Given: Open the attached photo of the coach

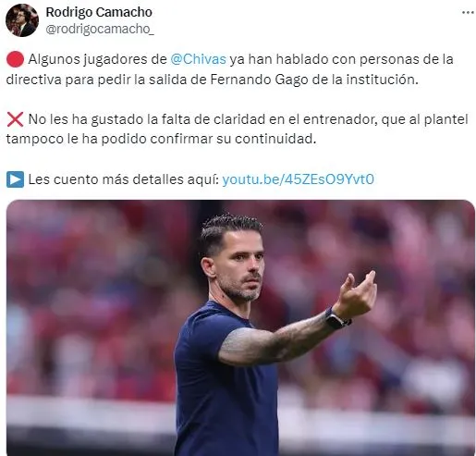Looking at the screenshot, I should 240,327.
